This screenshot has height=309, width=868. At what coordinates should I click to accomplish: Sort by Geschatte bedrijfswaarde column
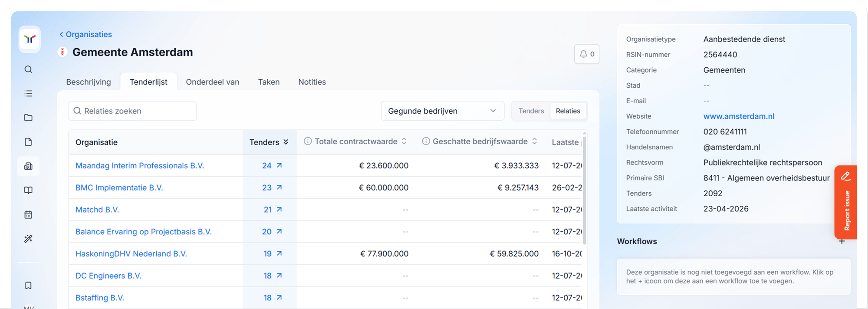(x=480, y=141)
